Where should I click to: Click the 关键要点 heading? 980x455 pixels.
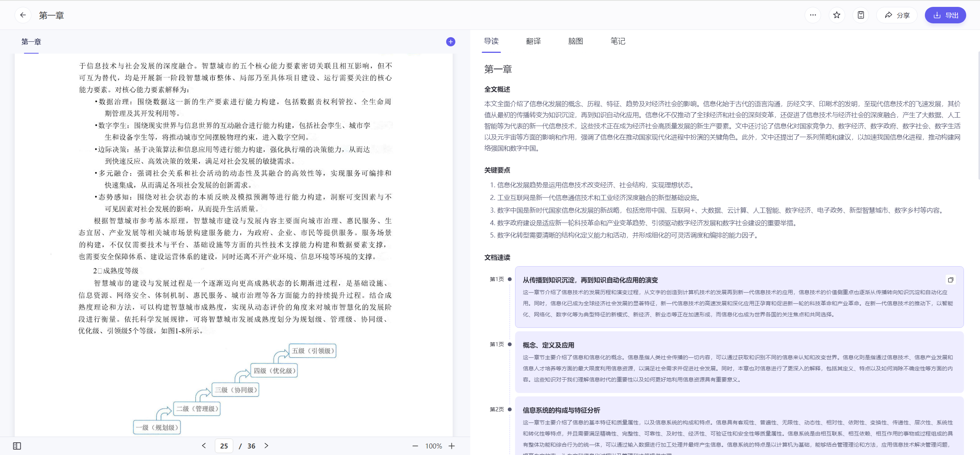(497, 170)
